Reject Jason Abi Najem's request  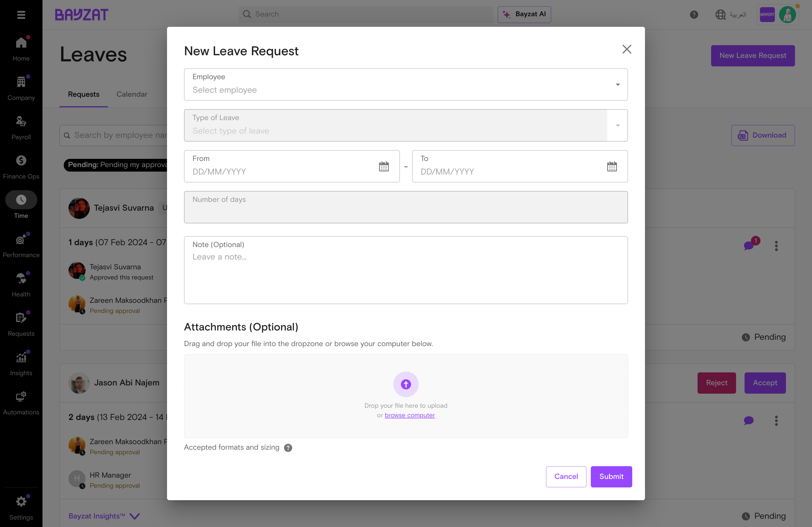point(716,382)
